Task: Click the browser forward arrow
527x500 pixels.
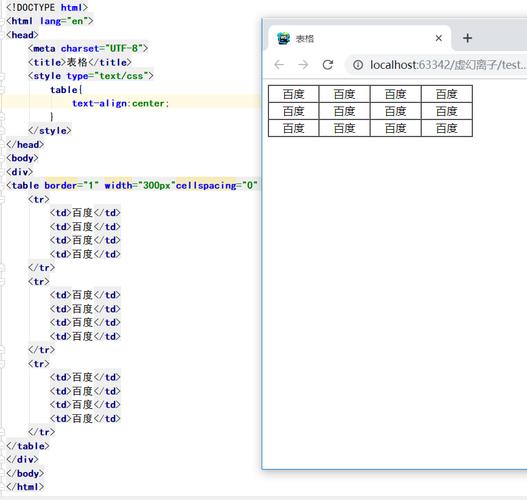Action: coord(303,65)
